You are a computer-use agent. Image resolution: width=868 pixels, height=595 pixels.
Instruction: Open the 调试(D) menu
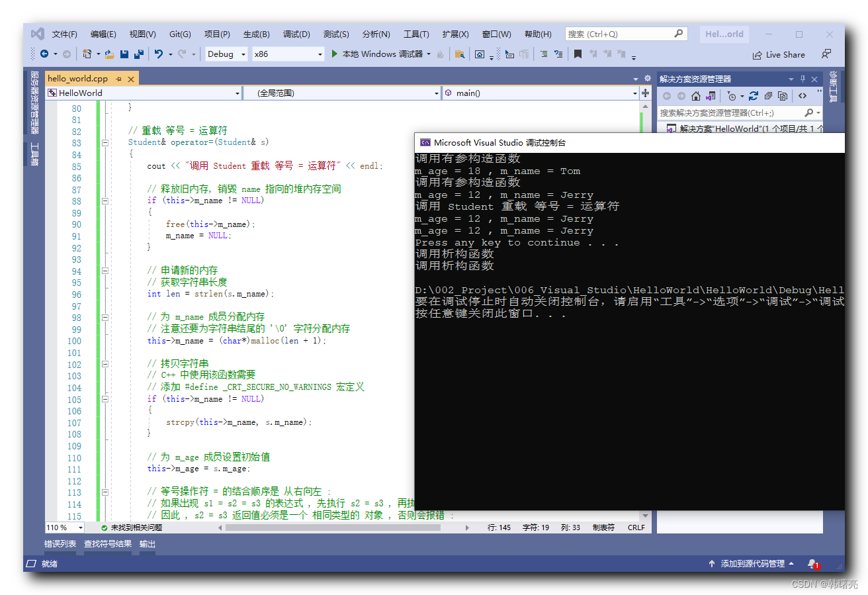point(296,34)
